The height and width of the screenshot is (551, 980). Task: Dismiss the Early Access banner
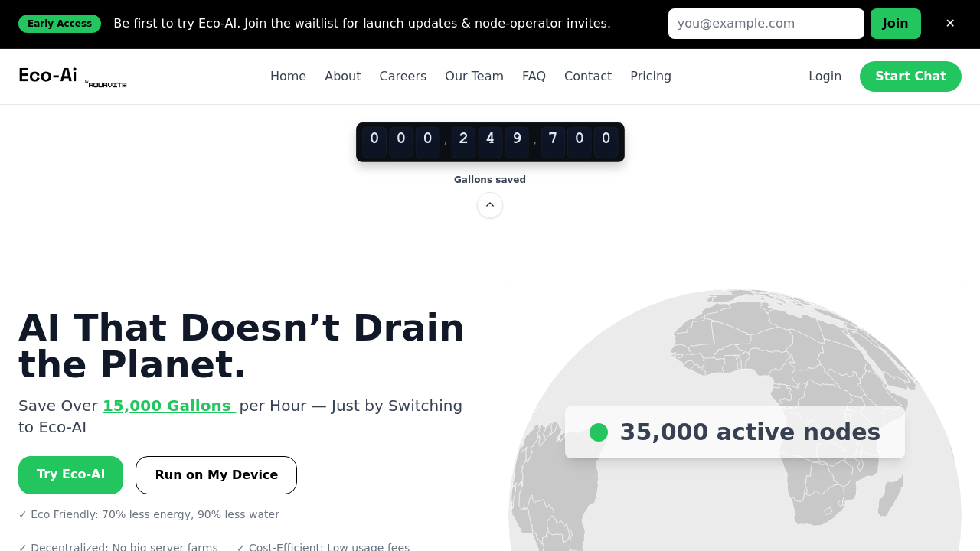point(950,24)
